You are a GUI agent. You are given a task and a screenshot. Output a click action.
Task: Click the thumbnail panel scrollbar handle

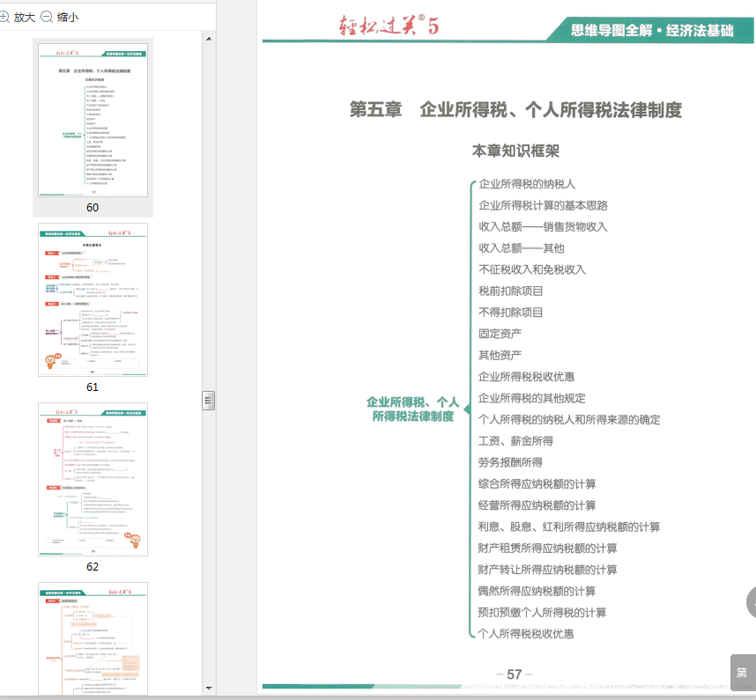pyautogui.click(x=208, y=401)
